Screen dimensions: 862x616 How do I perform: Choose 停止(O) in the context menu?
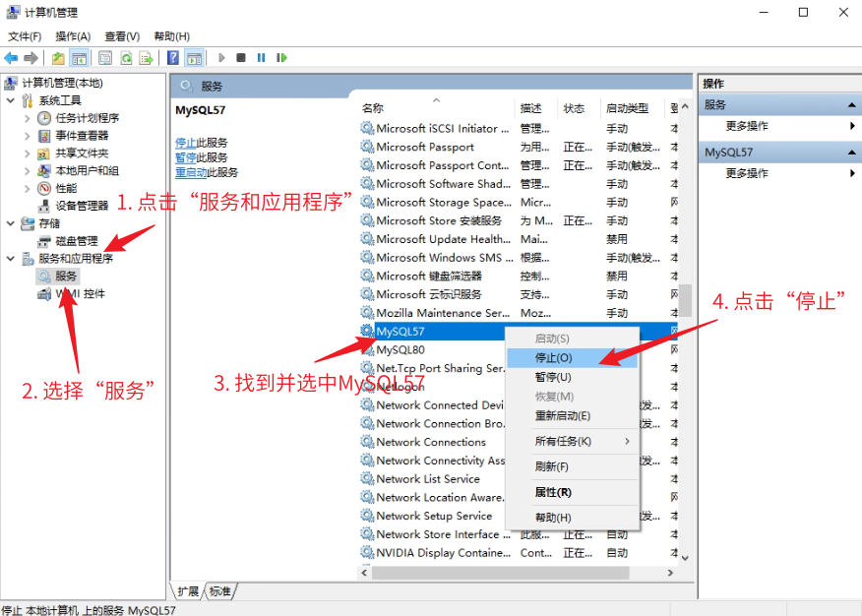[553, 358]
